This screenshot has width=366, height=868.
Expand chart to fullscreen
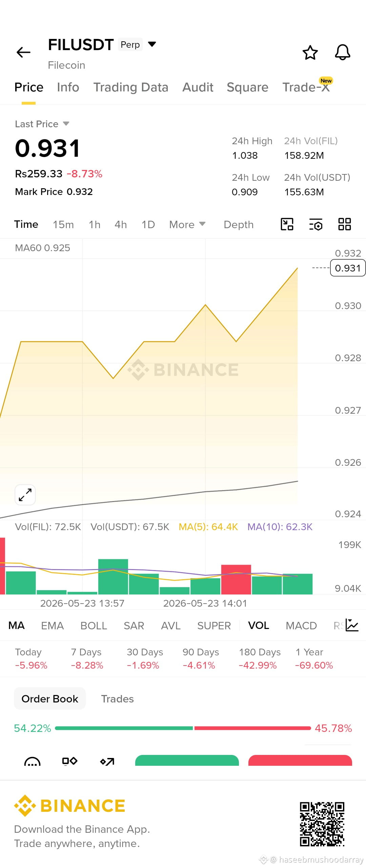(x=25, y=495)
